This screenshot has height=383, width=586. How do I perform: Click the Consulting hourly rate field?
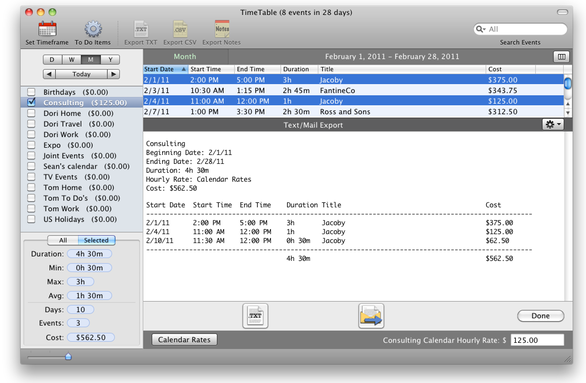point(537,340)
